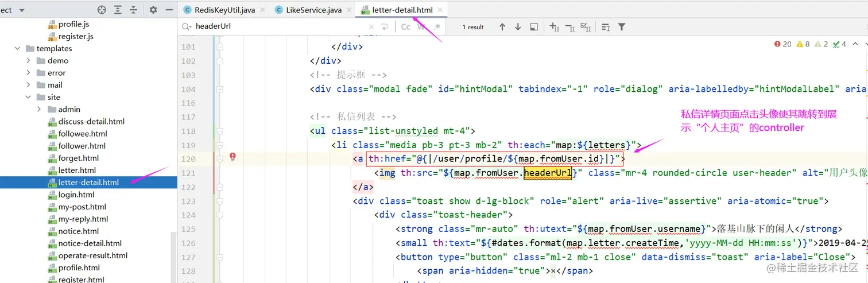868x283 pixels.
Task: Click the green typo count 4 indicator
Action: pyautogui.click(x=839, y=44)
